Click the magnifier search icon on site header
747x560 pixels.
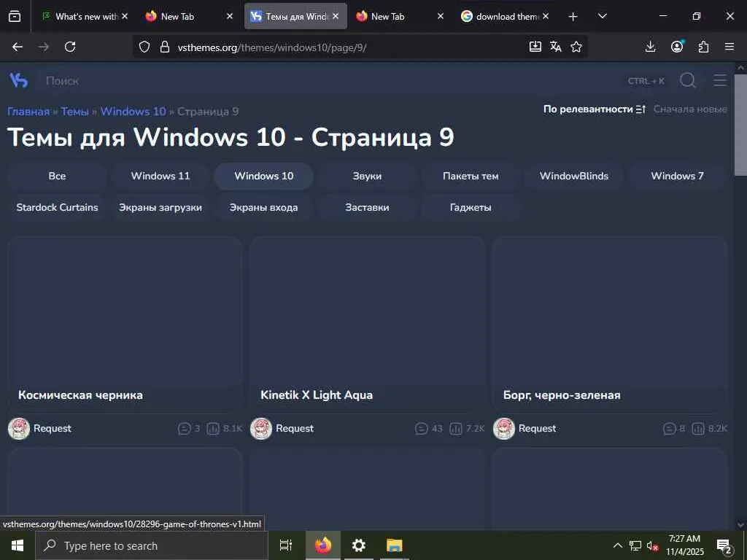[687, 80]
